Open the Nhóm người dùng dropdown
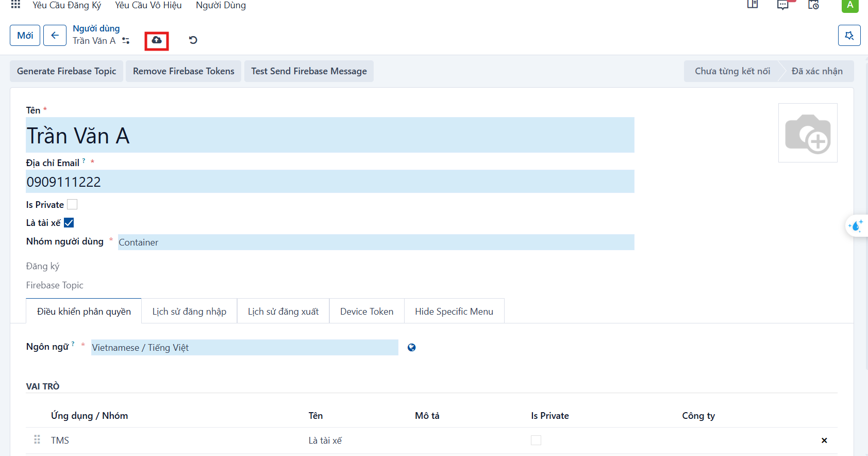Screen dimensions: 868x456 click(376, 242)
